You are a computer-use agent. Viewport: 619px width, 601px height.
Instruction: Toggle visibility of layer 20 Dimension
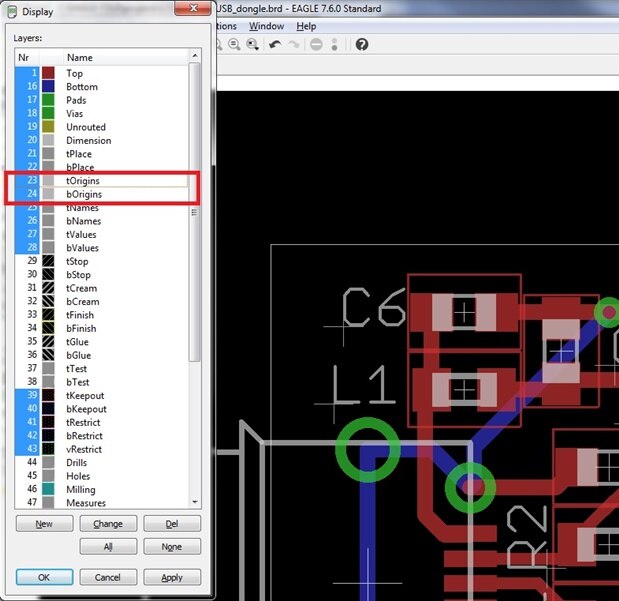point(27,140)
